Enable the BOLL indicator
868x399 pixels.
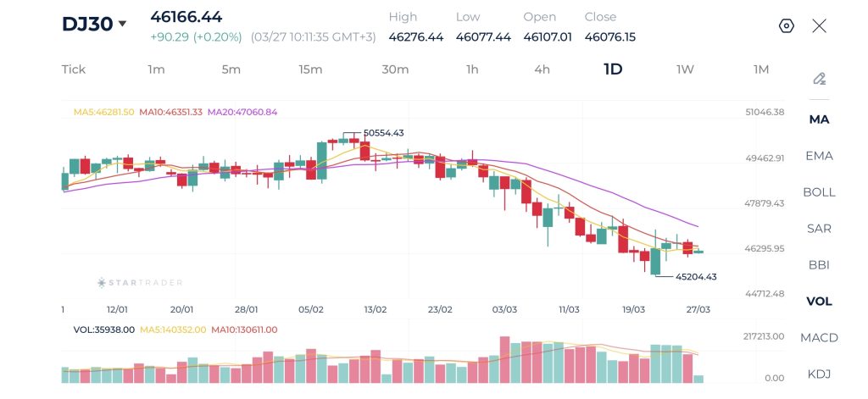pos(819,192)
